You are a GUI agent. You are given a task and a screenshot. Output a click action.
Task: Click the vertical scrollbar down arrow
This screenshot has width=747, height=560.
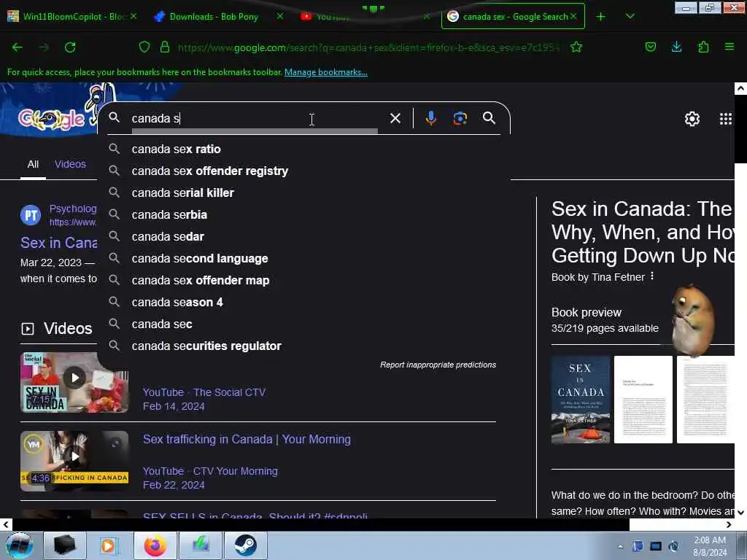pyautogui.click(x=740, y=513)
